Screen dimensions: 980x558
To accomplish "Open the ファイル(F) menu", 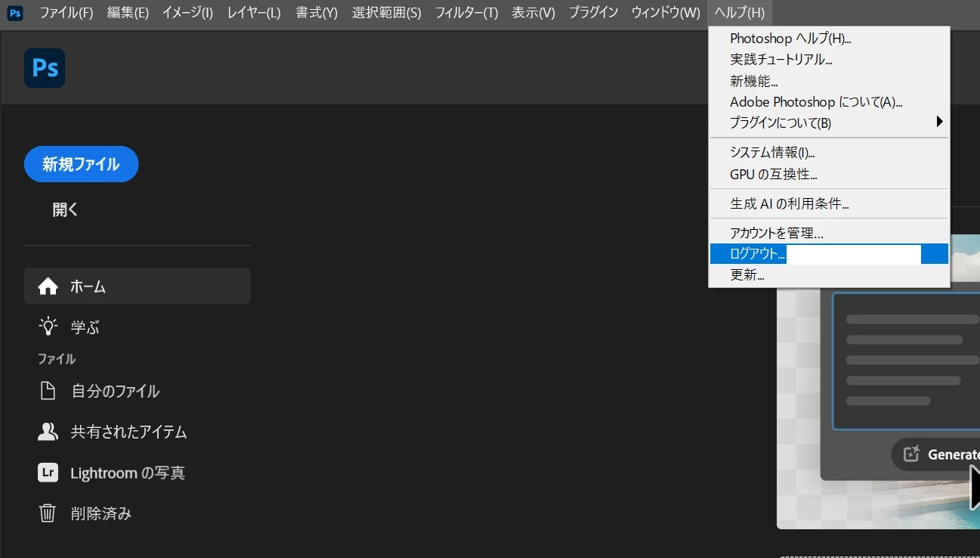I will click(66, 13).
